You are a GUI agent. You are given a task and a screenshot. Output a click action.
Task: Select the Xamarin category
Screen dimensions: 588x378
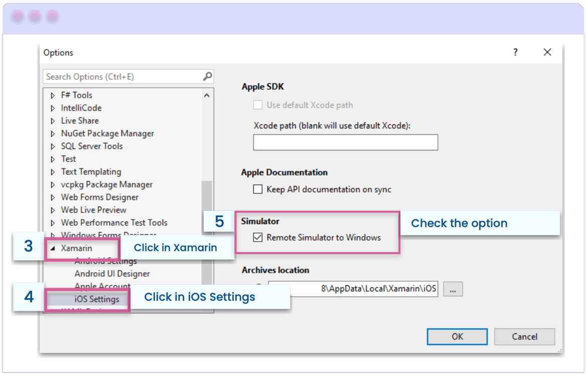point(76,248)
